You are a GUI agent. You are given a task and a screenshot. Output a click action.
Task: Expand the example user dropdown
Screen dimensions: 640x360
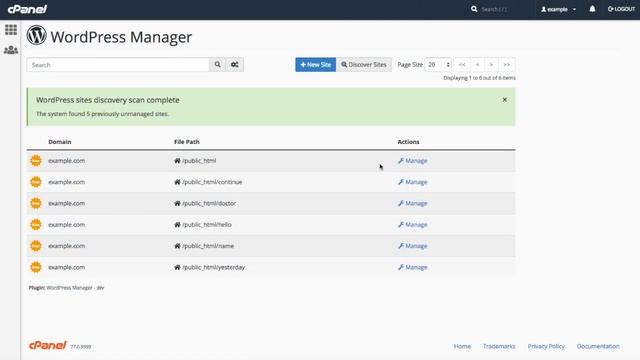[x=558, y=9]
